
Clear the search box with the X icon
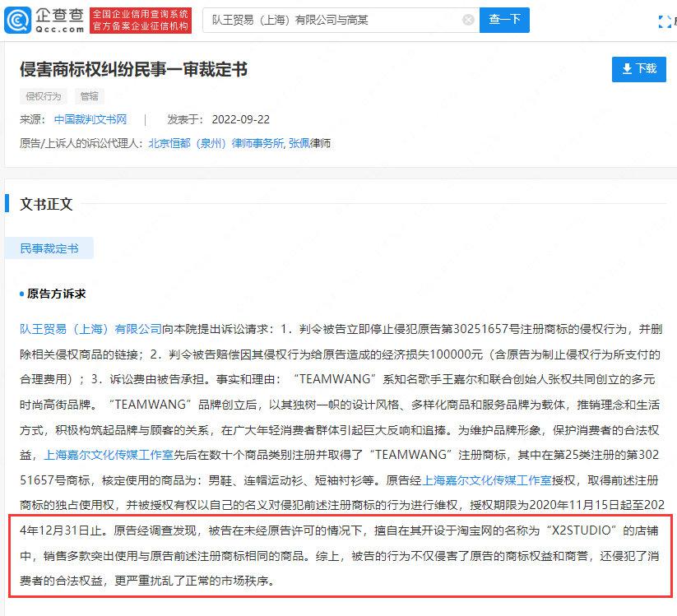coord(468,20)
